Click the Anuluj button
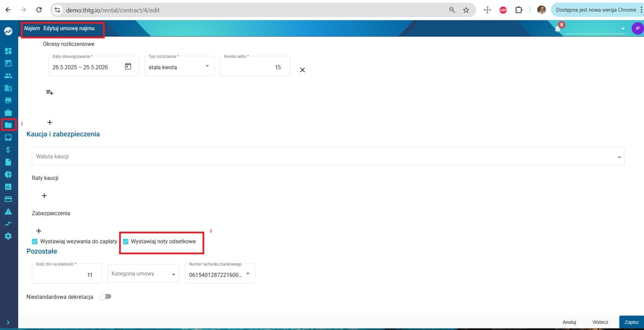The height and width of the screenshot is (330, 644). (x=569, y=322)
